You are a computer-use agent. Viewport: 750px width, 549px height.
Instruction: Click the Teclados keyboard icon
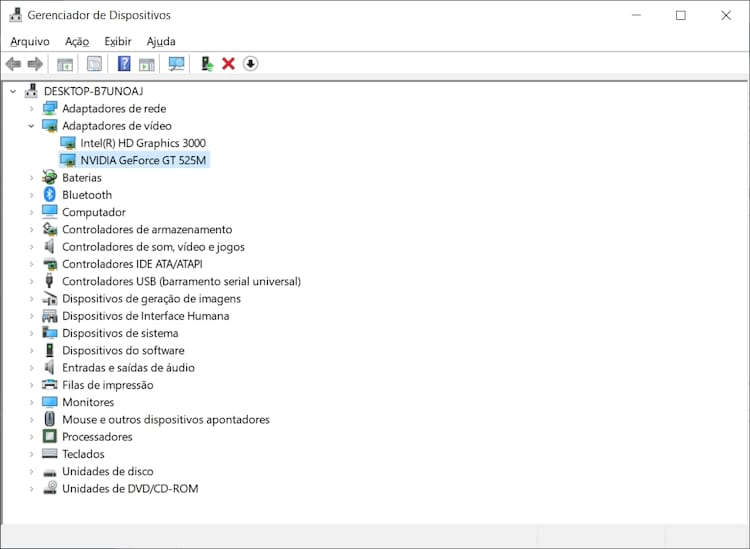click(49, 453)
